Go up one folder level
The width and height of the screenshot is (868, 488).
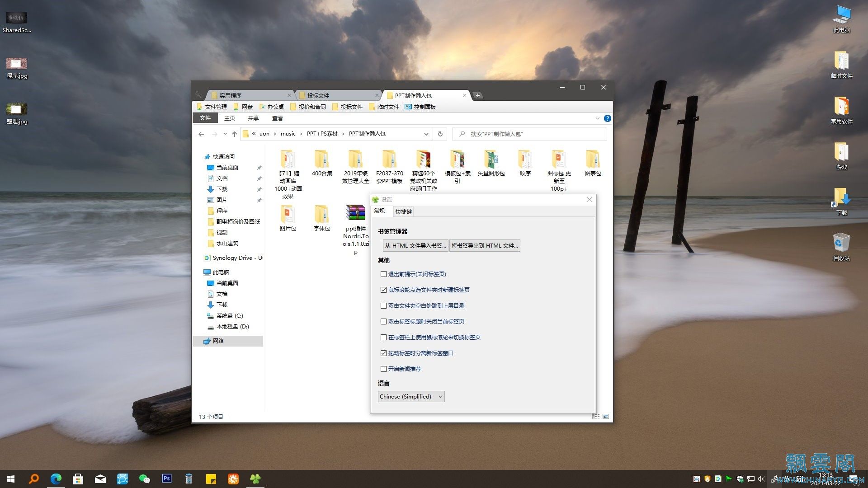pyautogui.click(x=234, y=134)
